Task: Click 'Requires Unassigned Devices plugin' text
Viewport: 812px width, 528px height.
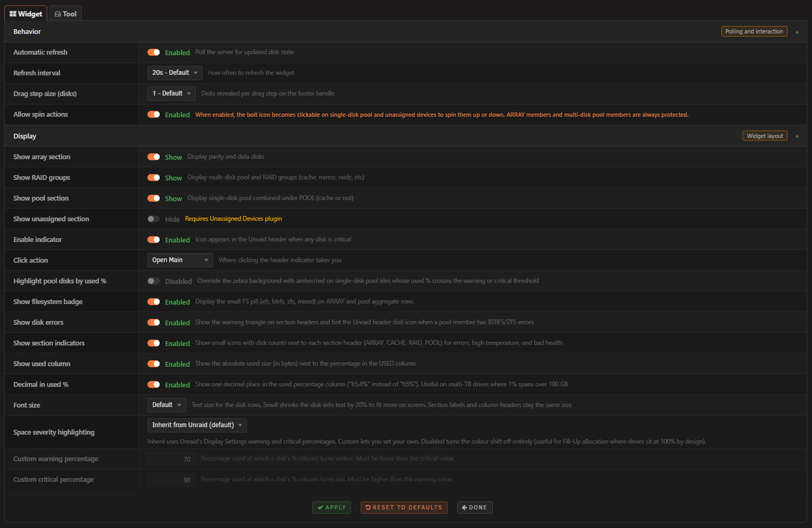Action: 233,219
